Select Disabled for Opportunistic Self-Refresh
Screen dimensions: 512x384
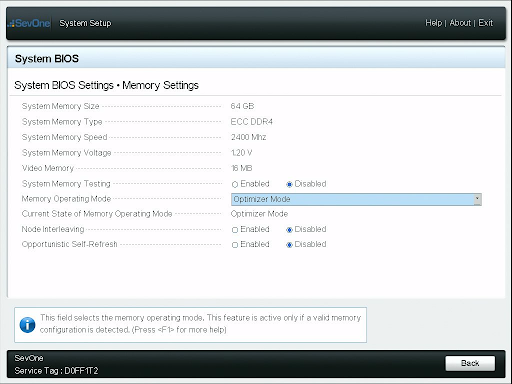point(289,245)
